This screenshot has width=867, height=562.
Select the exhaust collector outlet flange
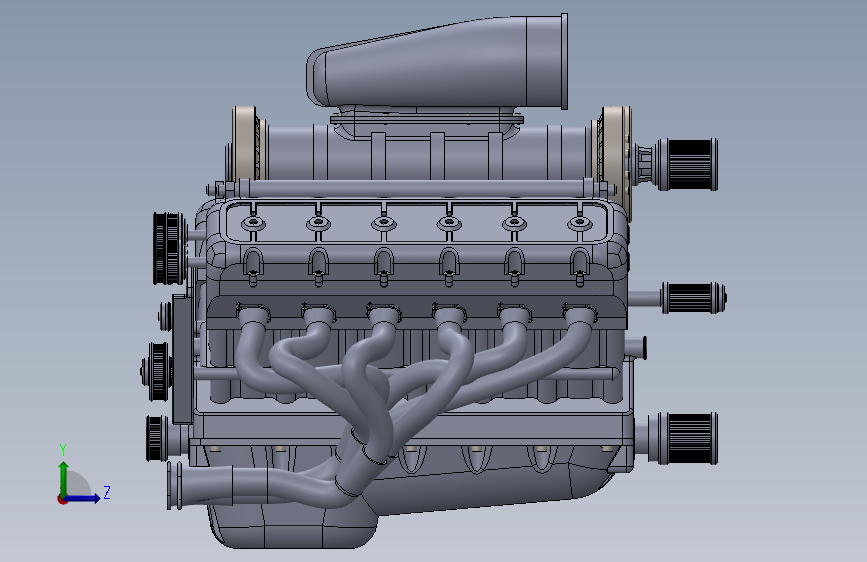(x=175, y=486)
